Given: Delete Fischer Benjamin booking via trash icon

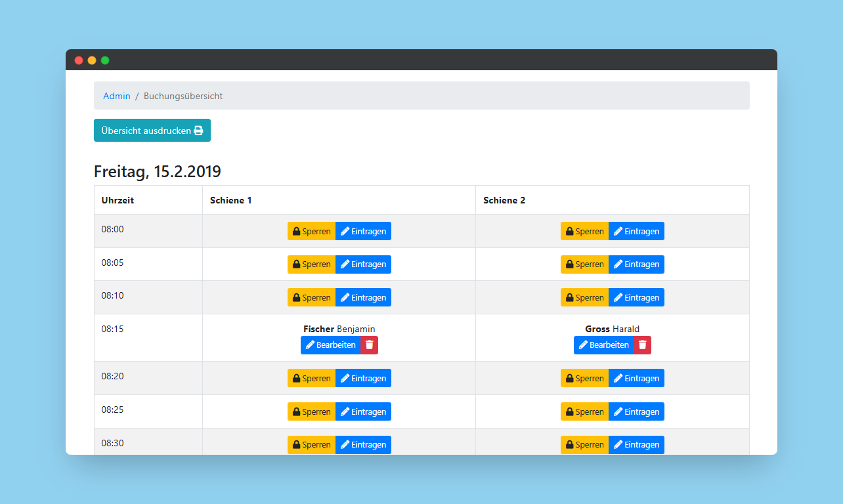Looking at the screenshot, I should pyautogui.click(x=370, y=345).
